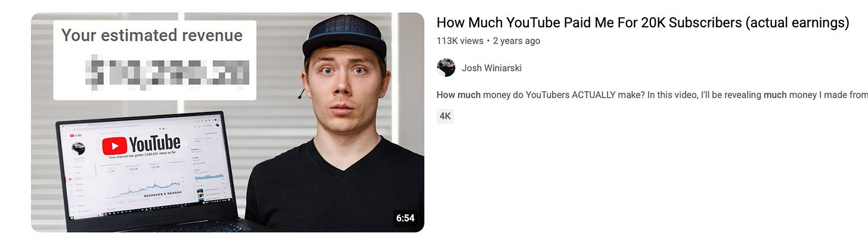This screenshot has width=868, height=244.
Task: Click the 6:54 duration badge
Action: (x=405, y=218)
